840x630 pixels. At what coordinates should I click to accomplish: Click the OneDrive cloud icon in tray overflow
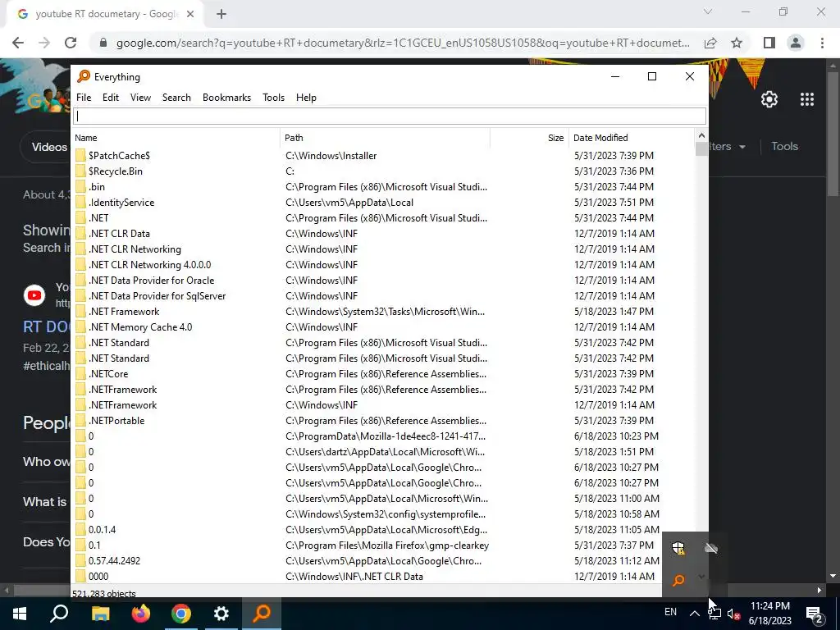[x=711, y=548]
